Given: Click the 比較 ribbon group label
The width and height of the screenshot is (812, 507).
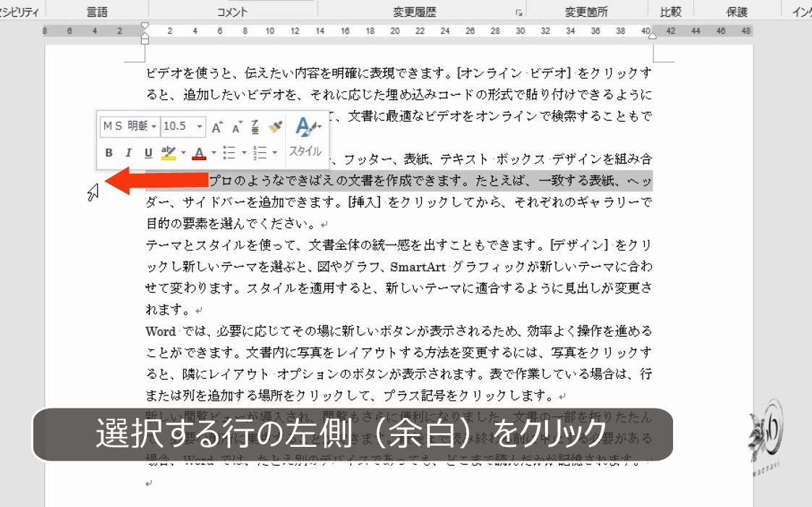Looking at the screenshot, I should (x=671, y=12).
